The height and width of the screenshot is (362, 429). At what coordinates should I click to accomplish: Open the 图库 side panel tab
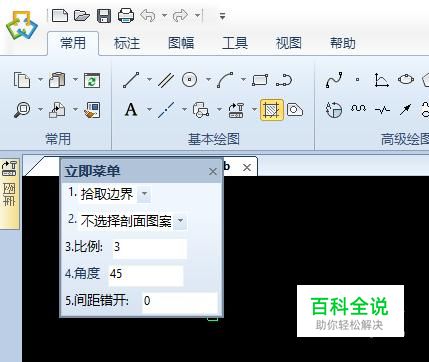tap(9, 195)
